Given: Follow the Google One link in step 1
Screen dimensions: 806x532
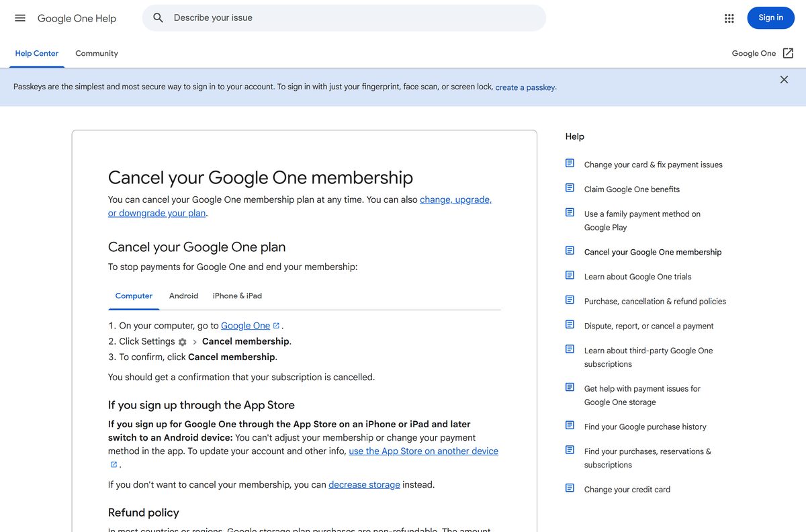Looking at the screenshot, I should 245,326.
